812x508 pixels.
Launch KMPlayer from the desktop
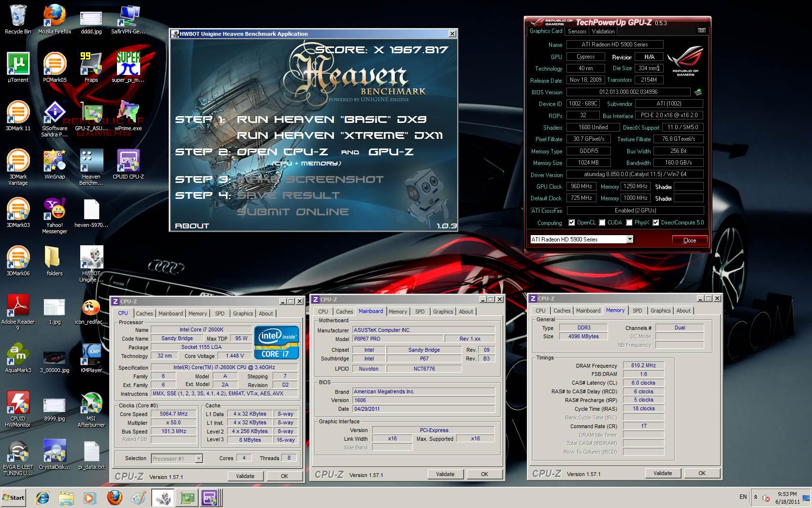pyautogui.click(x=91, y=358)
